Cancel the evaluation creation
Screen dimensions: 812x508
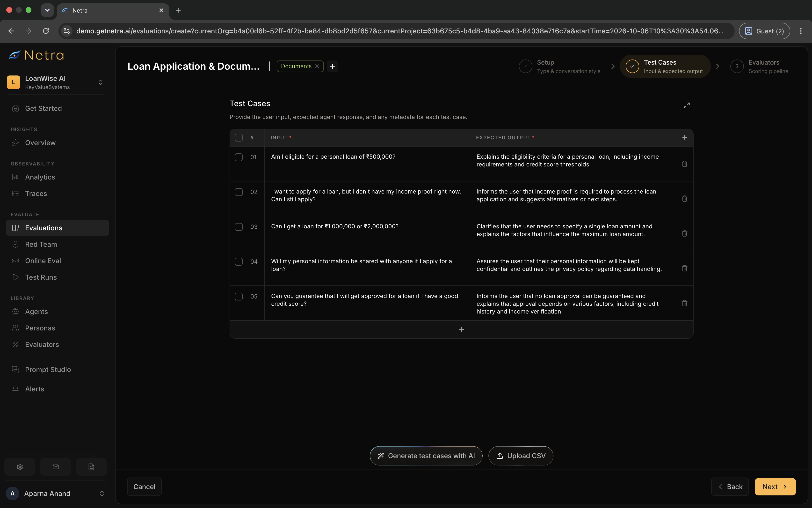[x=144, y=486]
